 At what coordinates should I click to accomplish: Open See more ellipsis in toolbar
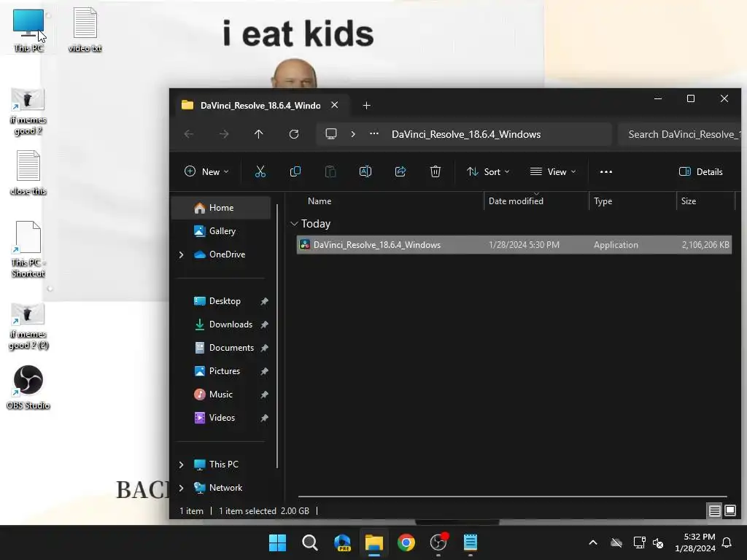[x=606, y=172]
